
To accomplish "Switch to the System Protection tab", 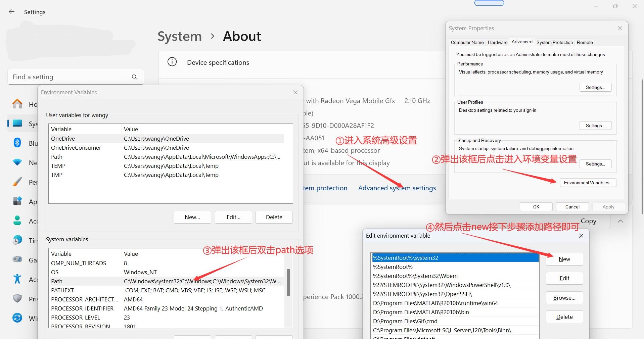I will [554, 42].
